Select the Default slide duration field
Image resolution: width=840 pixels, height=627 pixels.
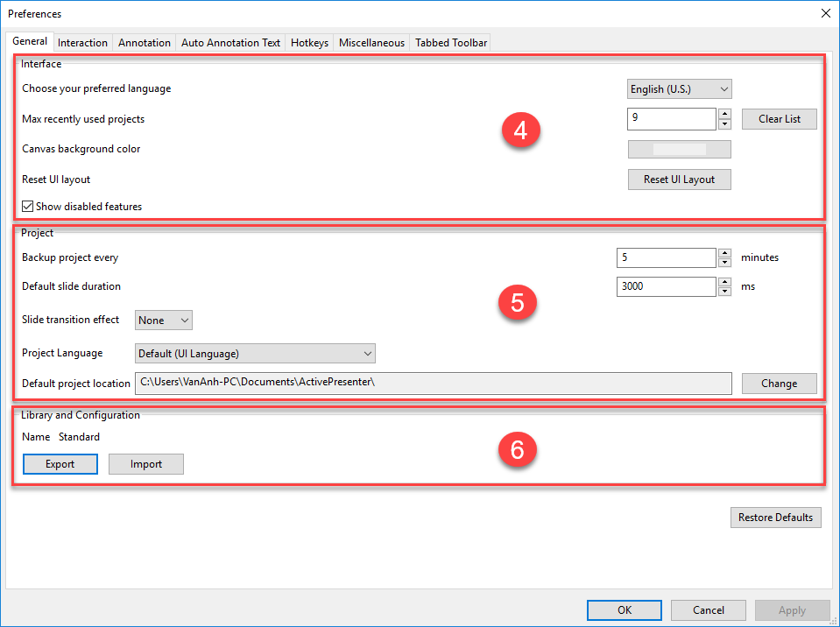666,286
